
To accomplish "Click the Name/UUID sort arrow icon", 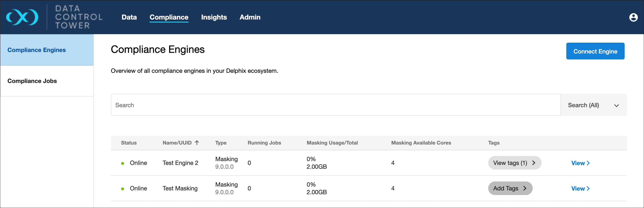I will click(197, 143).
